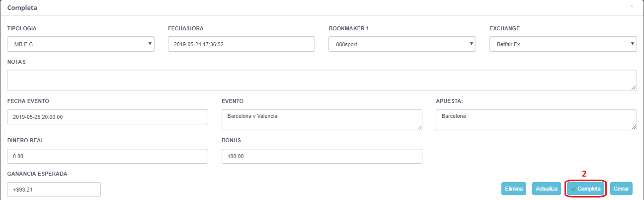Click the Evento textarea resize grip

click(x=419, y=127)
